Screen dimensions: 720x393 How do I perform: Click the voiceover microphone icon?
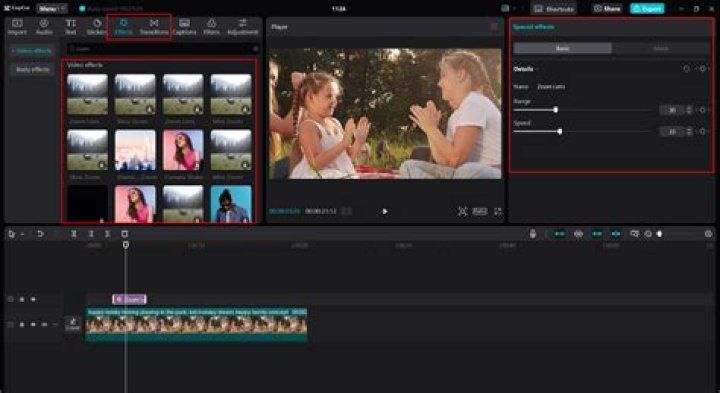[533, 234]
